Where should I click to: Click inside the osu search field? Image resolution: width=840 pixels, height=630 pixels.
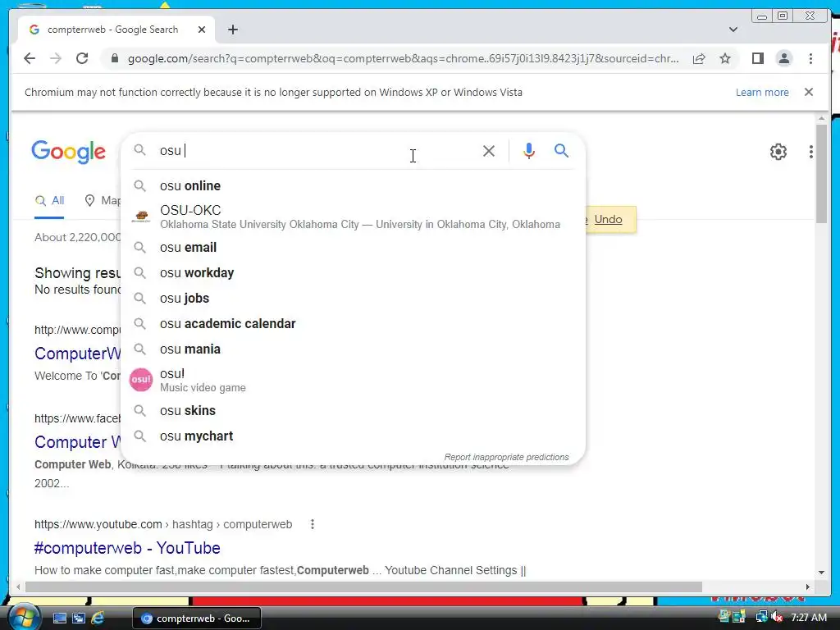pos(316,151)
